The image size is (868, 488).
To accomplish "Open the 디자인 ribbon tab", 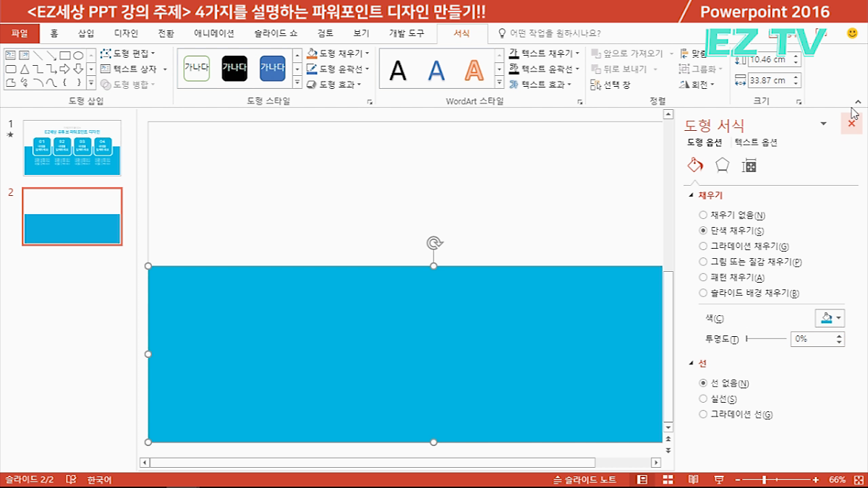I will click(x=126, y=33).
